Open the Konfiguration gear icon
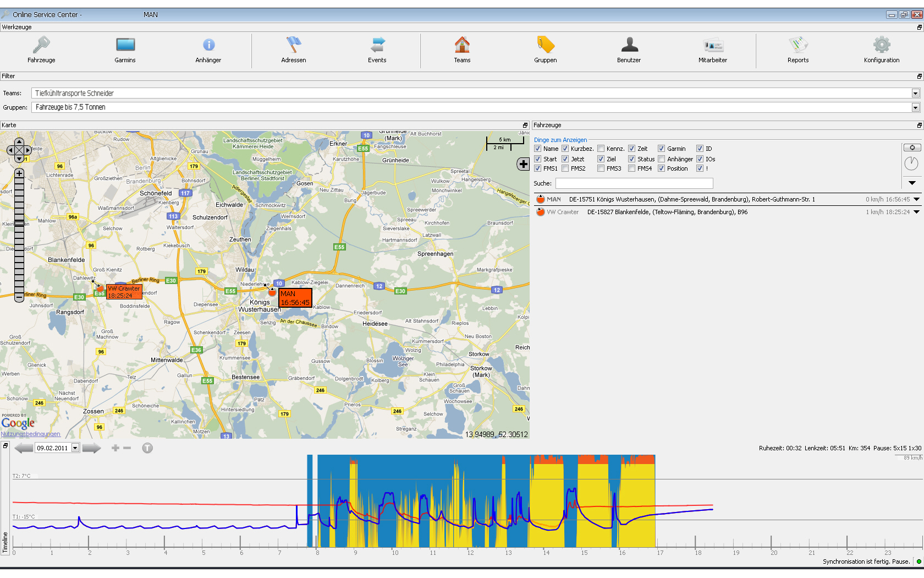The image size is (924, 578). click(882, 45)
